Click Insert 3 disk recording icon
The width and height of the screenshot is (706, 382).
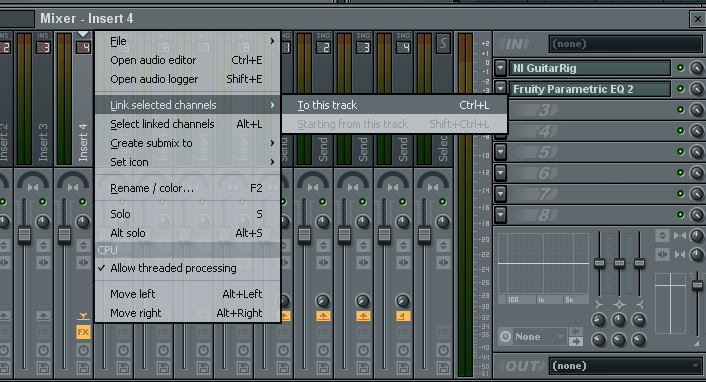pyautogui.click(x=43, y=368)
